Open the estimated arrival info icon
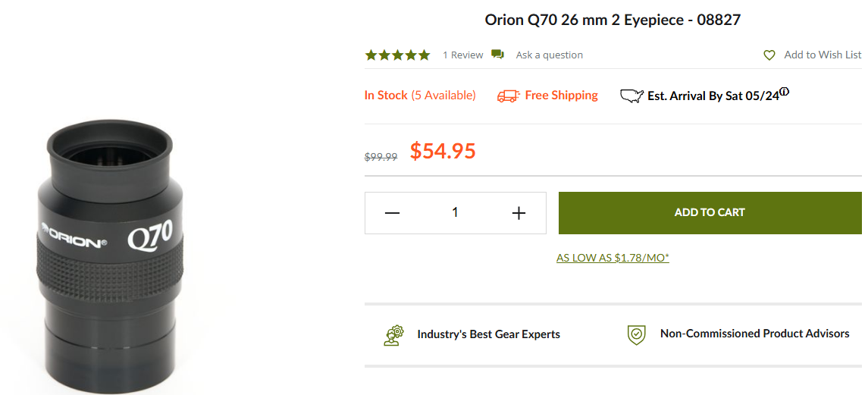The image size is (868, 395). click(x=784, y=92)
